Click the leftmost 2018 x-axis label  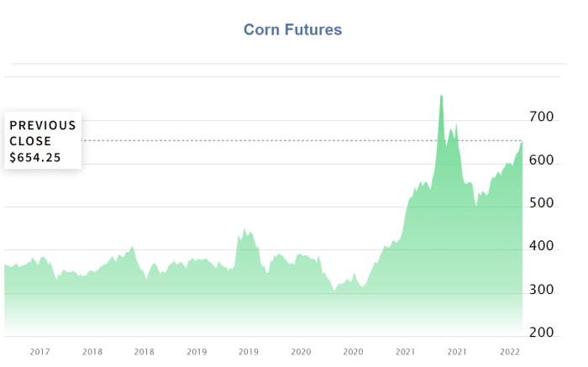(92, 352)
